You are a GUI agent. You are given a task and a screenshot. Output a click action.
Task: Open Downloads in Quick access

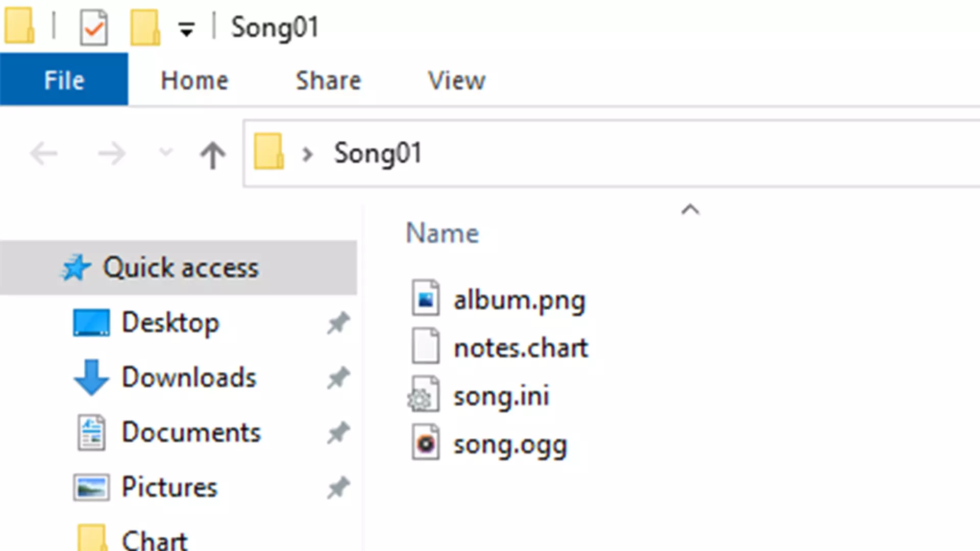(x=188, y=378)
